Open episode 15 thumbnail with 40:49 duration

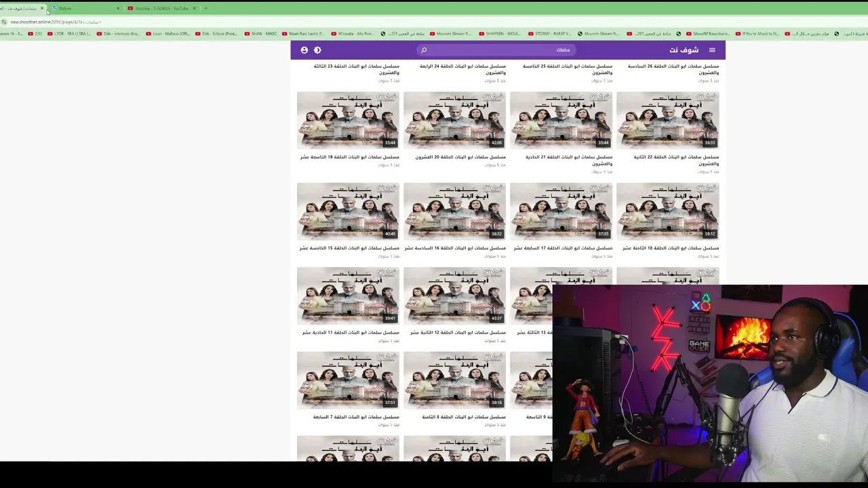pos(348,211)
